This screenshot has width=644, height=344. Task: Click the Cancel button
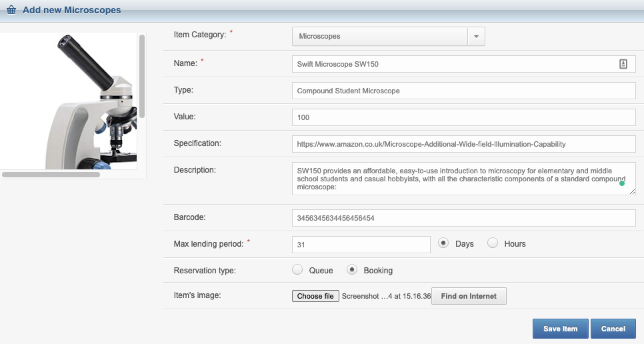point(613,329)
